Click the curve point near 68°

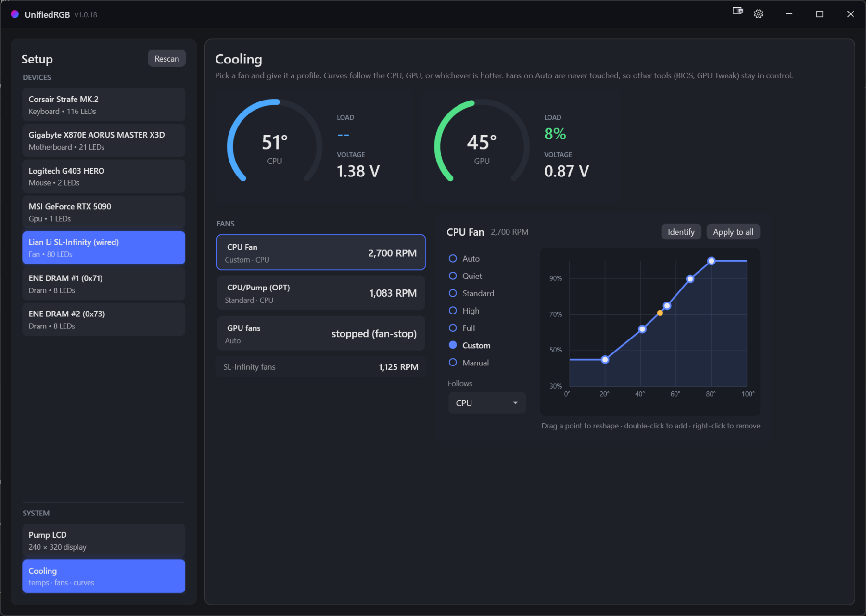point(690,279)
